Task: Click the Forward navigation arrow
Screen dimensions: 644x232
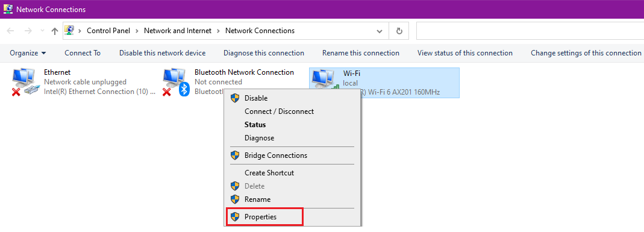Action: (28, 31)
